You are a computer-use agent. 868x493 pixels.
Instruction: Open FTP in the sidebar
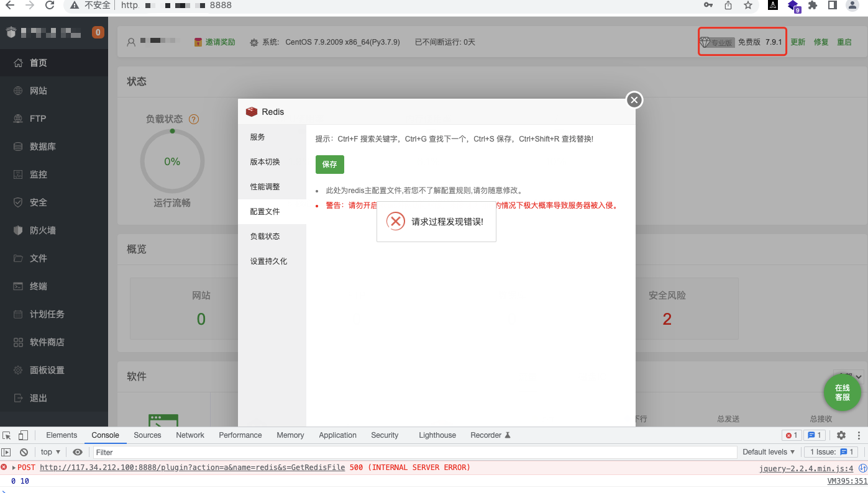click(54, 119)
